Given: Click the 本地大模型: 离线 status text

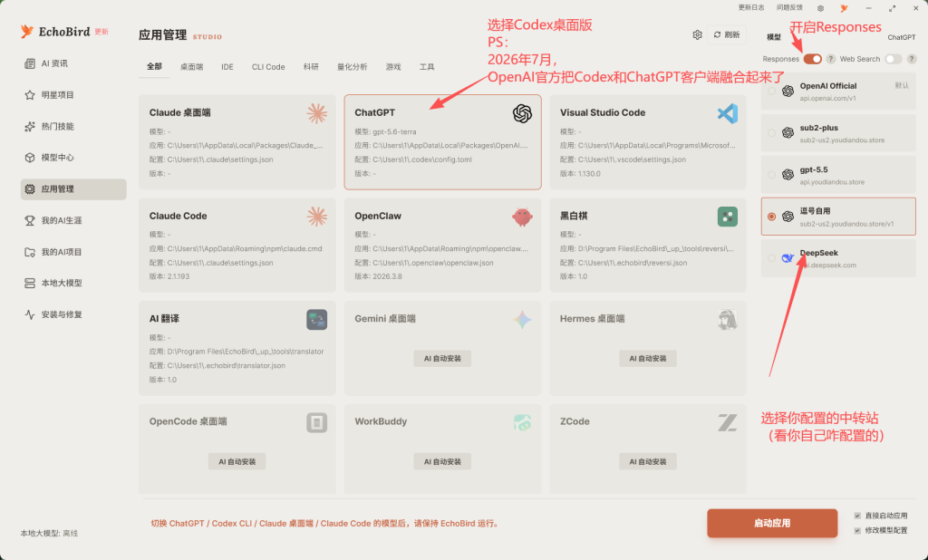Looking at the screenshot, I should click(x=49, y=534).
